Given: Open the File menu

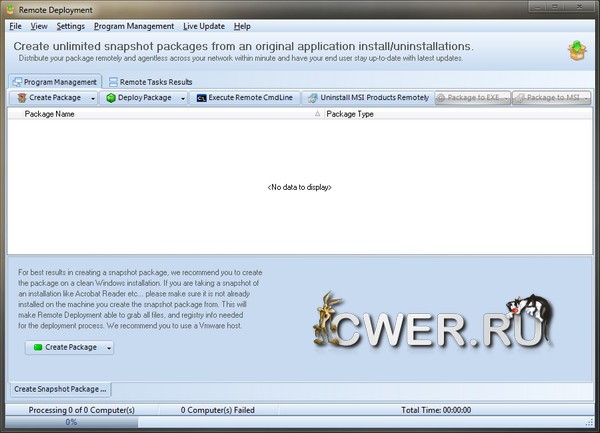Looking at the screenshot, I should coord(15,26).
